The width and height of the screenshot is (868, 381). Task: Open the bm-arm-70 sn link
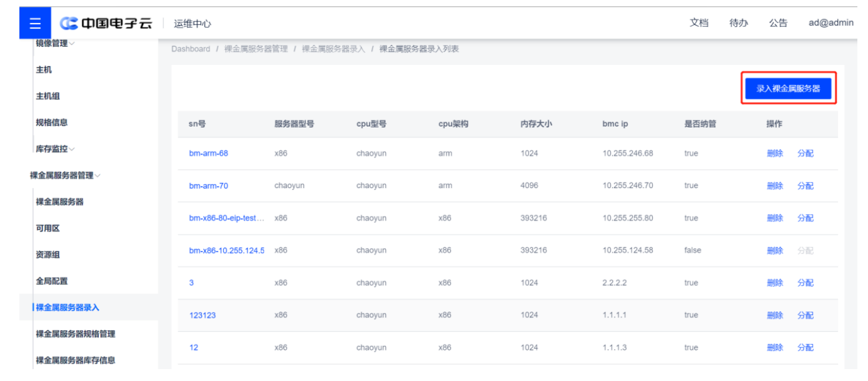[x=208, y=186]
